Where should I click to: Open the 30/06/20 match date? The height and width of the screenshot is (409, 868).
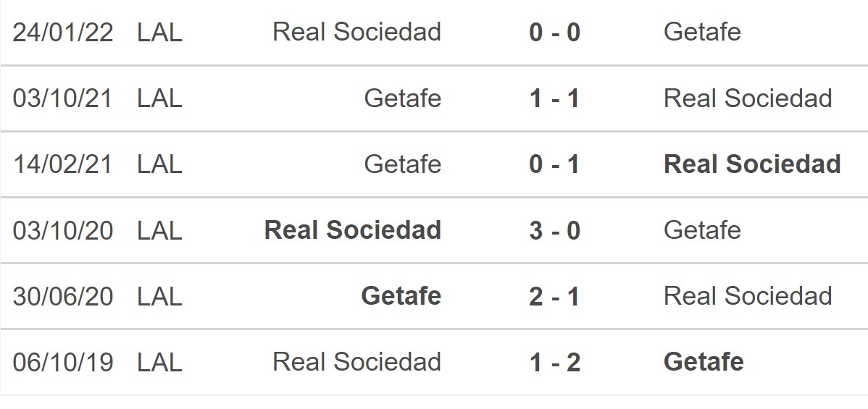click(x=63, y=296)
